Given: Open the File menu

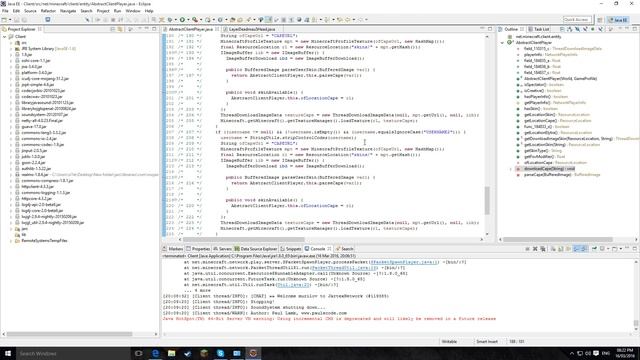Looking at the screenshot, I should tap(5, 11).
